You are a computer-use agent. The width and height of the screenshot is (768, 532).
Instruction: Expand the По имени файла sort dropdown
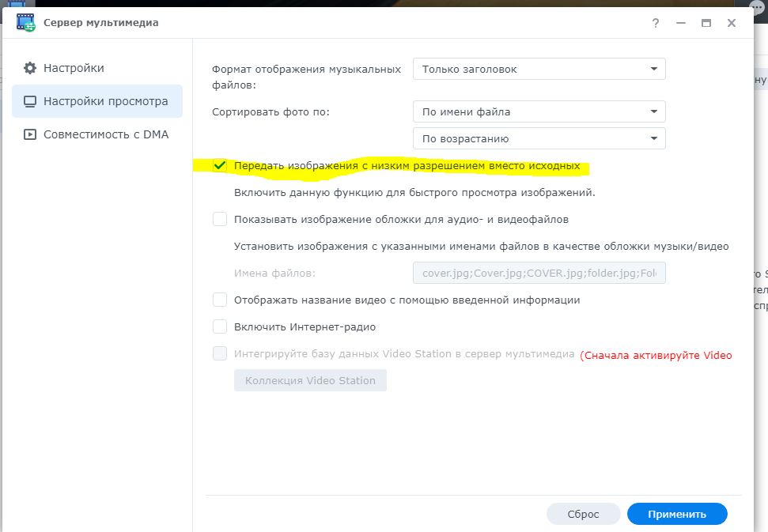pos(539,111)
